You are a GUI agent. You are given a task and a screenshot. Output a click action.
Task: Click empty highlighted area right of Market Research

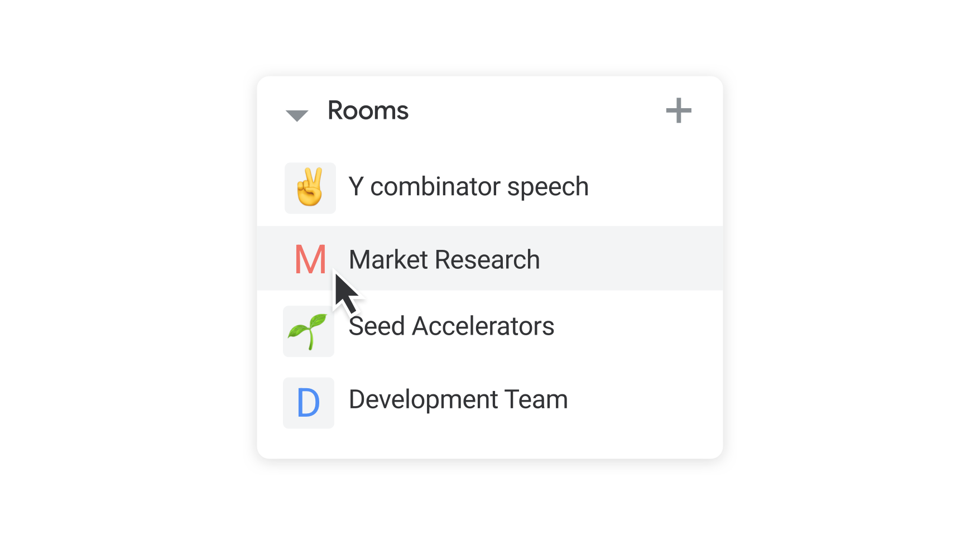coord(631,258)
